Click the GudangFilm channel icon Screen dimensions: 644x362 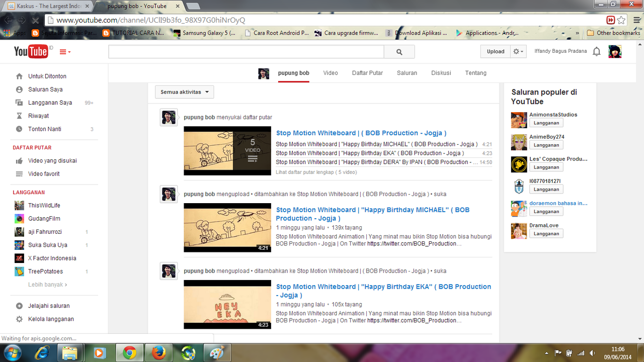click(x=19, y=219)
